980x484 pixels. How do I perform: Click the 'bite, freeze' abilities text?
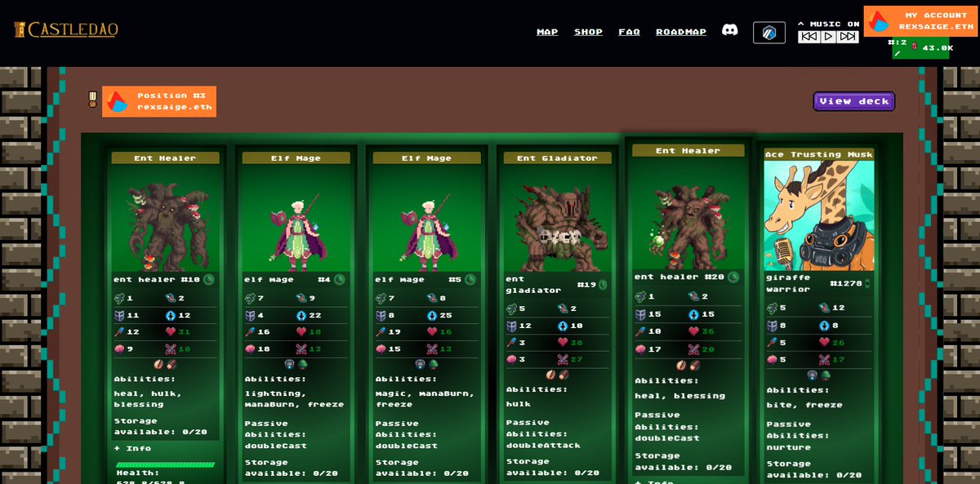tap(804, 405)
